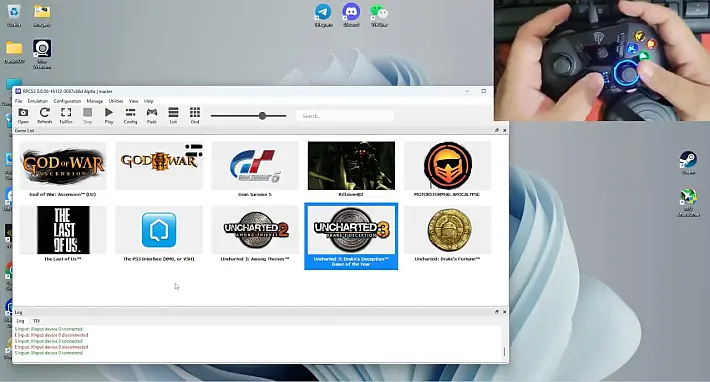This screenshot has height=382, width=710.
Task: Open the Manage menu
Action: (95, 101)
